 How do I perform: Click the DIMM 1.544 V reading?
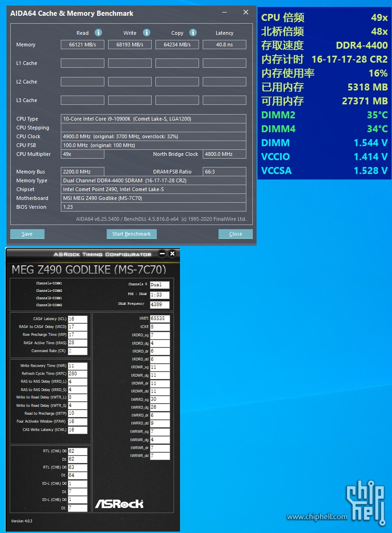tap(371, 143)
